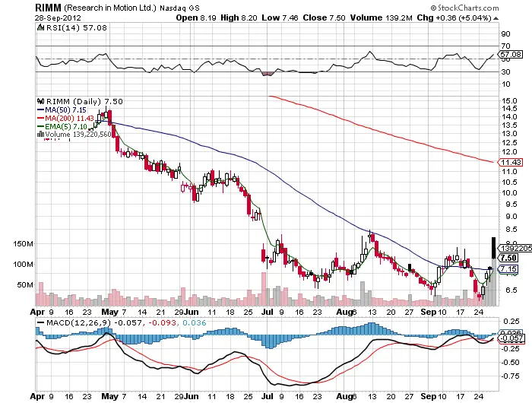The width and height of the screenshot is (532, 403).
Task: Click the -0.50 MACD axis label
Action: pos(511,363)
